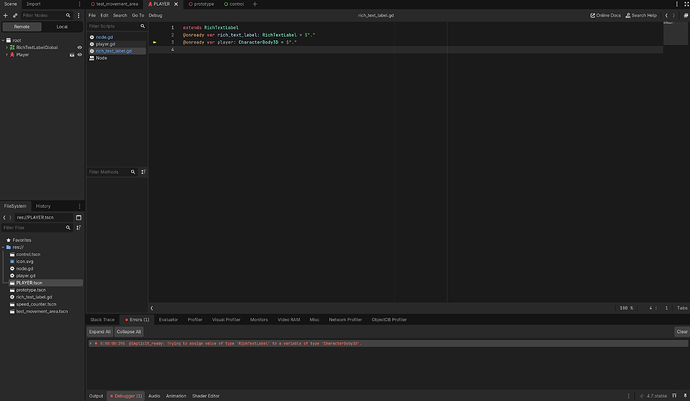Open the Go To menu

(x=138, y=15)
